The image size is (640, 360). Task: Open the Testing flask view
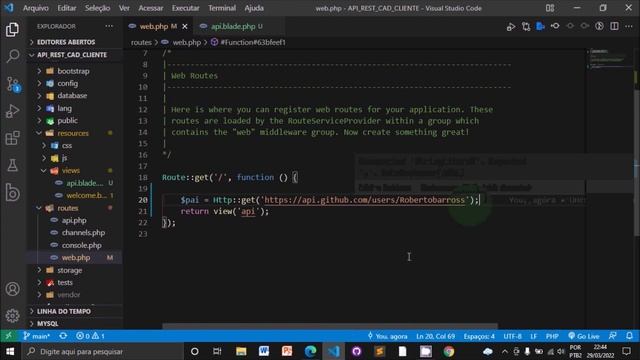pos(12,165)
